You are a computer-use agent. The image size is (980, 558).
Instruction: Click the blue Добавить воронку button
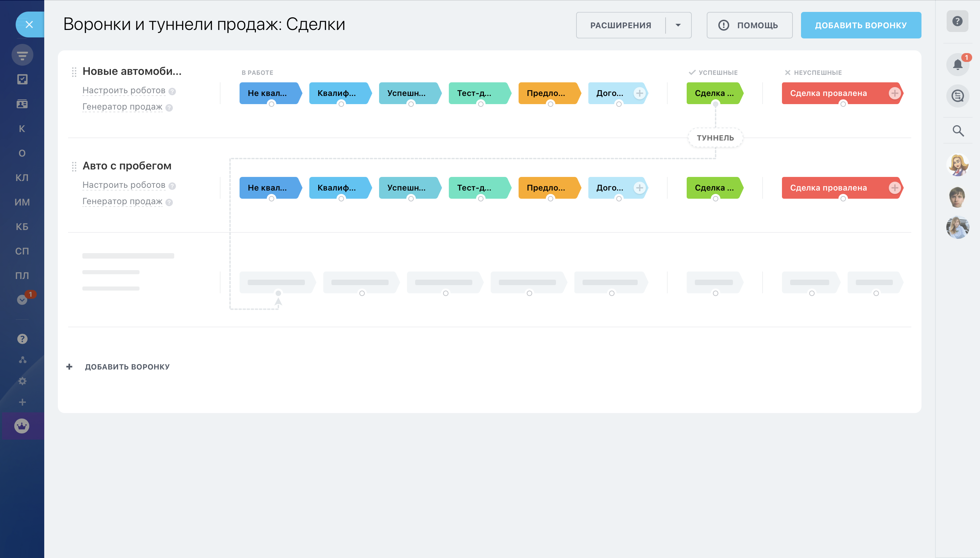[861, 25]
